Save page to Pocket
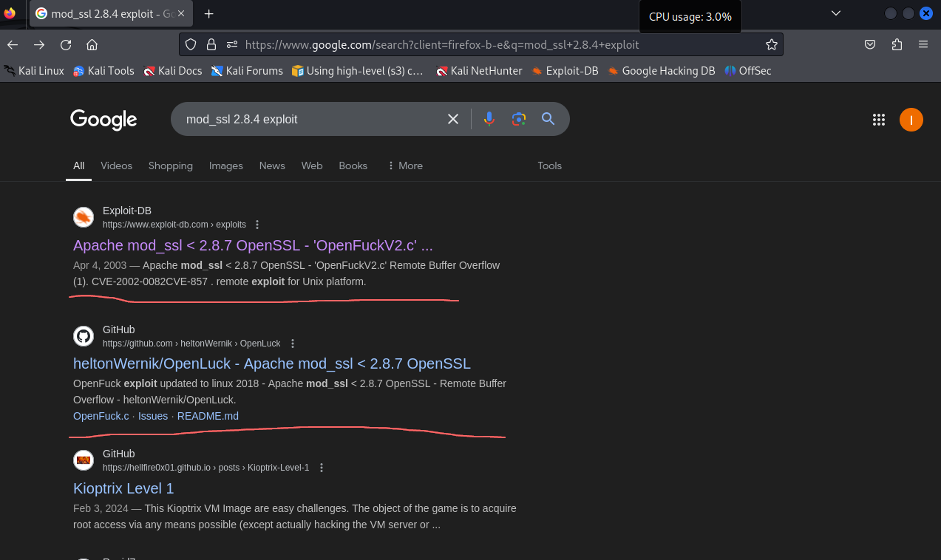The image size is (941, 560). point(871,44)
